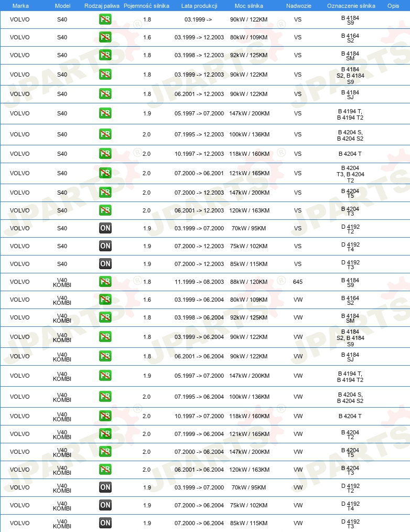Screen dimensions: 410x532
Task: Select petrol icon in V40 Kombi B 4184 SJ row
Action: tap(105, 356)
